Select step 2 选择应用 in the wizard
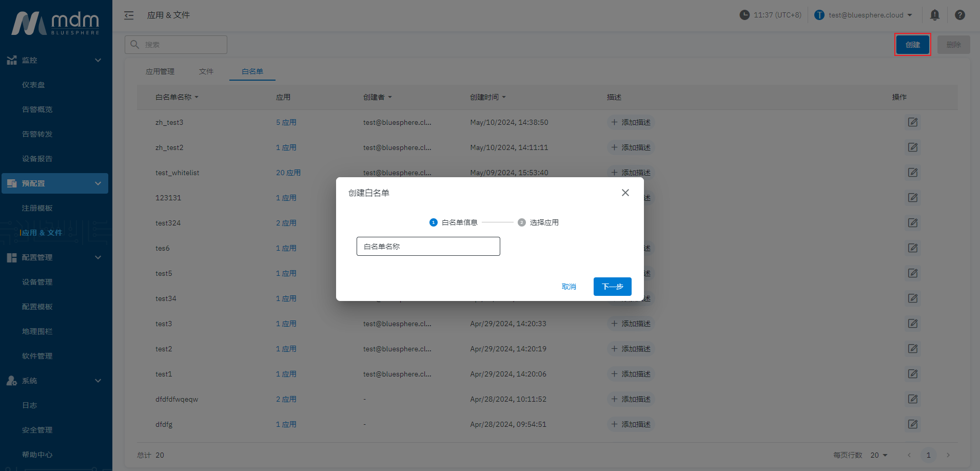 538,222
